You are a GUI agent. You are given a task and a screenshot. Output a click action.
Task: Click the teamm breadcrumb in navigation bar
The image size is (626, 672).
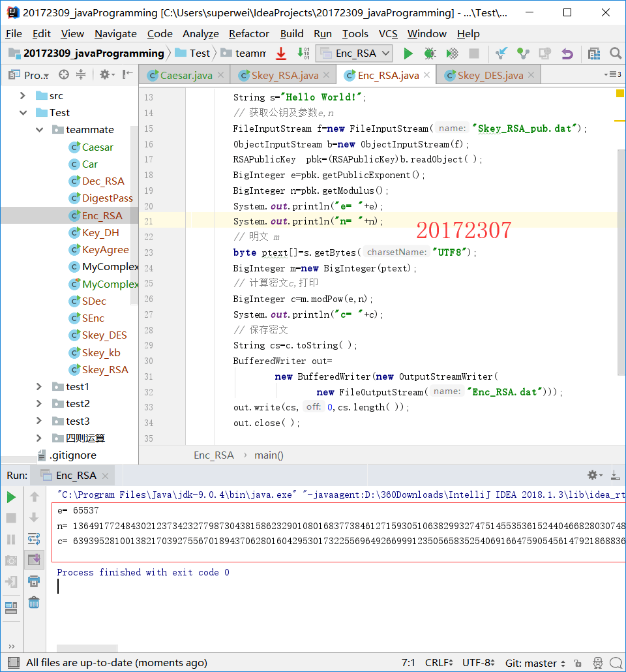point(243,53)
